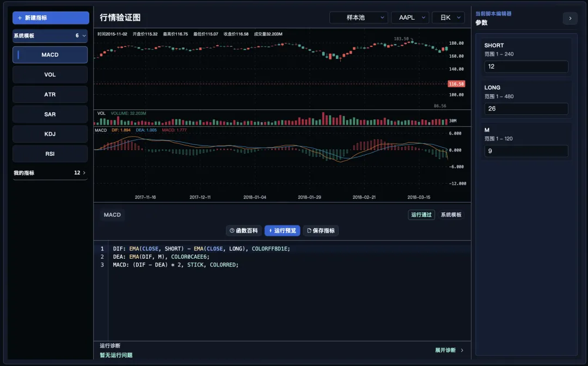The height and width of the screenshot is (366, 588).
Task: Click the MACD script name label
Action: pos(112,215)
